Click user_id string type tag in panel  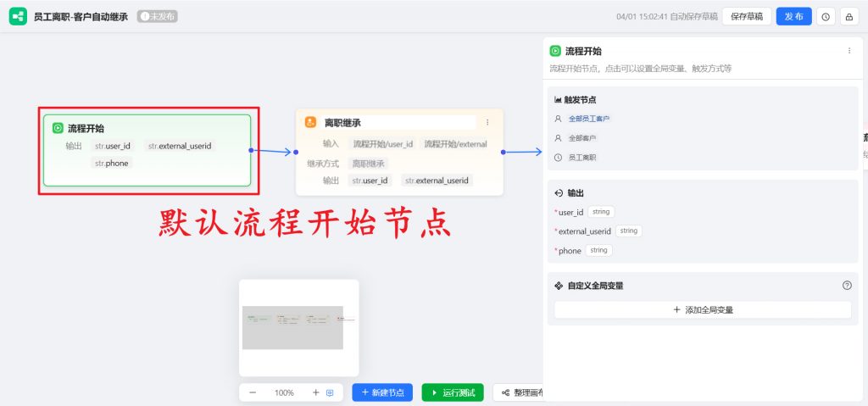point(601,212)
